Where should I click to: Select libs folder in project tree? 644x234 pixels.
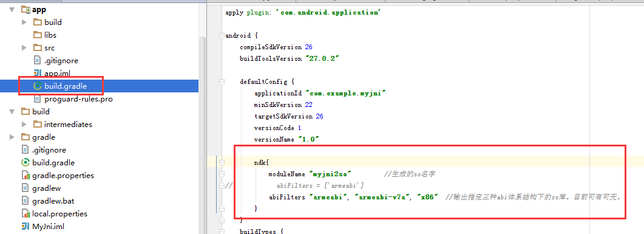[50, 35]
